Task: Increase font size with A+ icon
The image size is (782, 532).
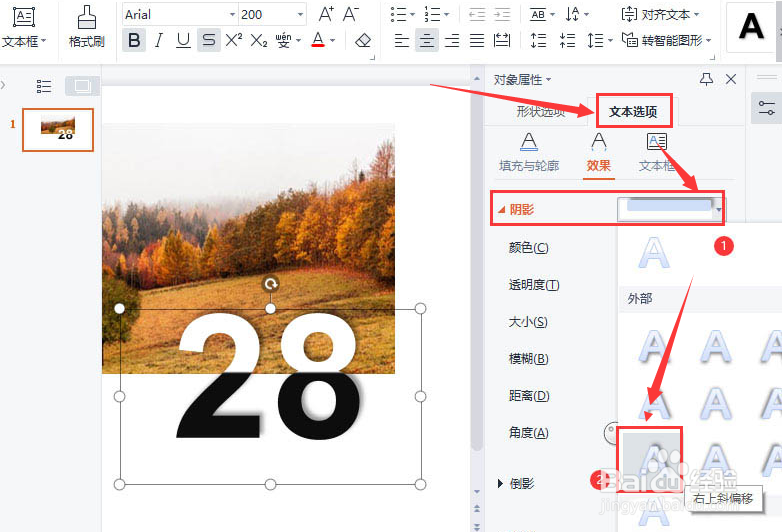Action: pos(326,14)
